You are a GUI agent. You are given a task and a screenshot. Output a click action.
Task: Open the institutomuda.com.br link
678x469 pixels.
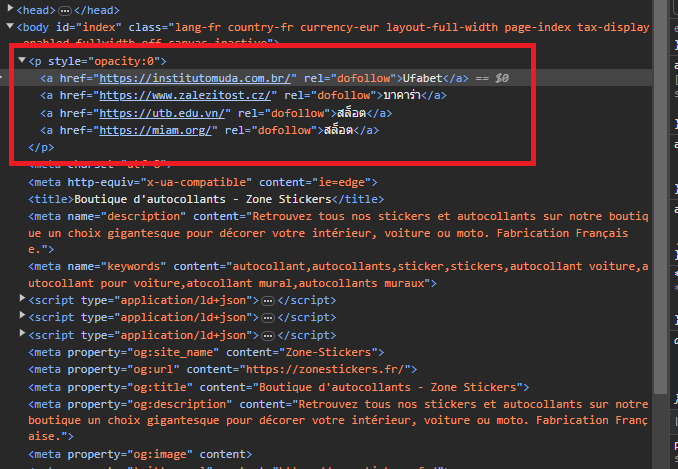coord(195,78)
